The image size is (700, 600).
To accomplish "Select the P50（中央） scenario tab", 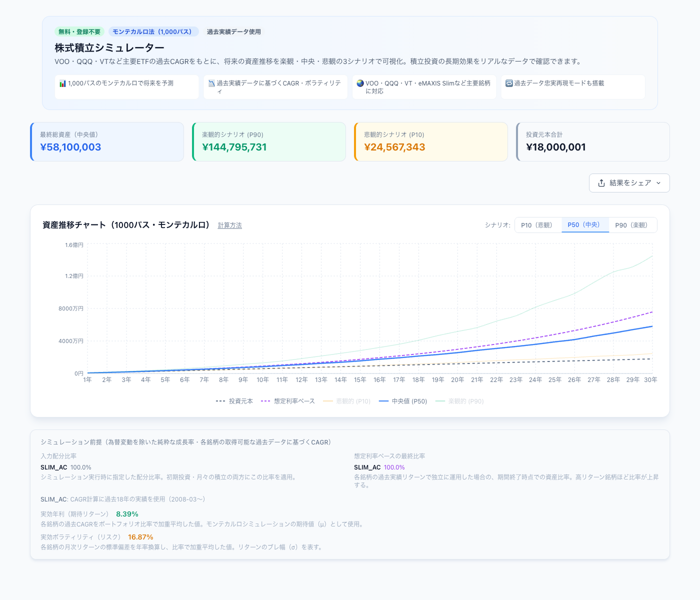I will pos(585,225).
